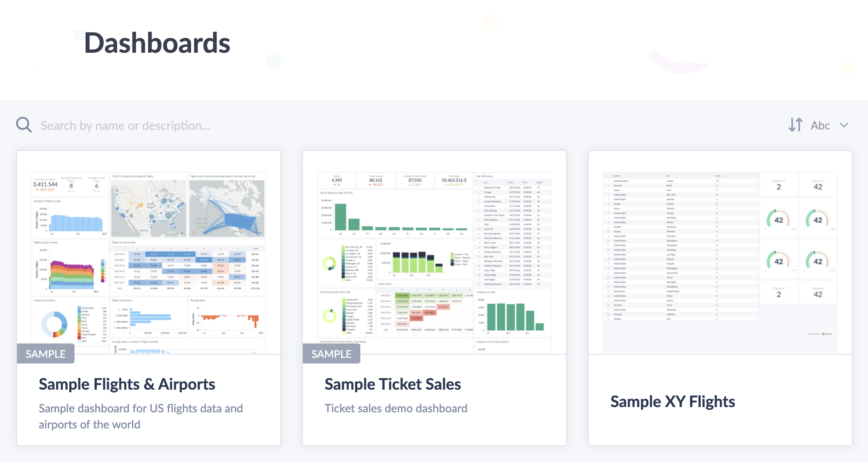The width and height of the screenshot is (868, 462).
Task: Click the Sample Flights & Airports title
Action: [127, 384]
